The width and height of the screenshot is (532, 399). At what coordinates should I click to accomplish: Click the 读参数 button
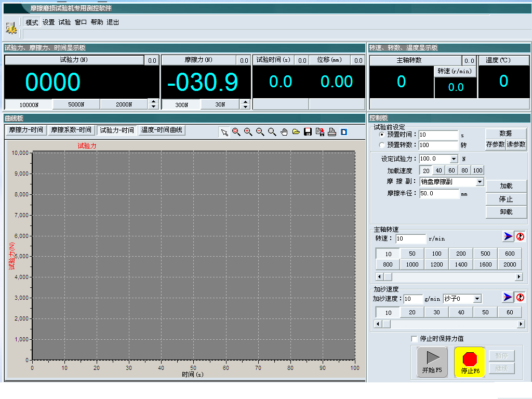[x=516, y=144]
